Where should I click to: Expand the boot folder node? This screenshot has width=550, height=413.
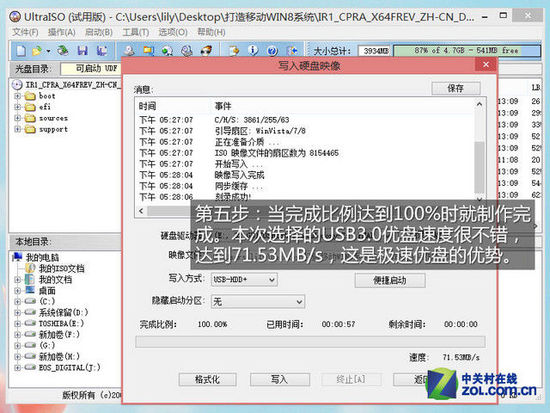click(17, 96)
